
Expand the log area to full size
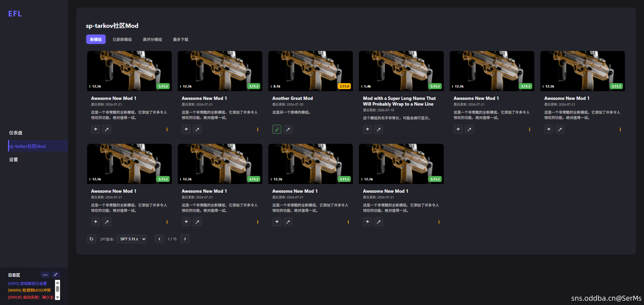point(56,275)
